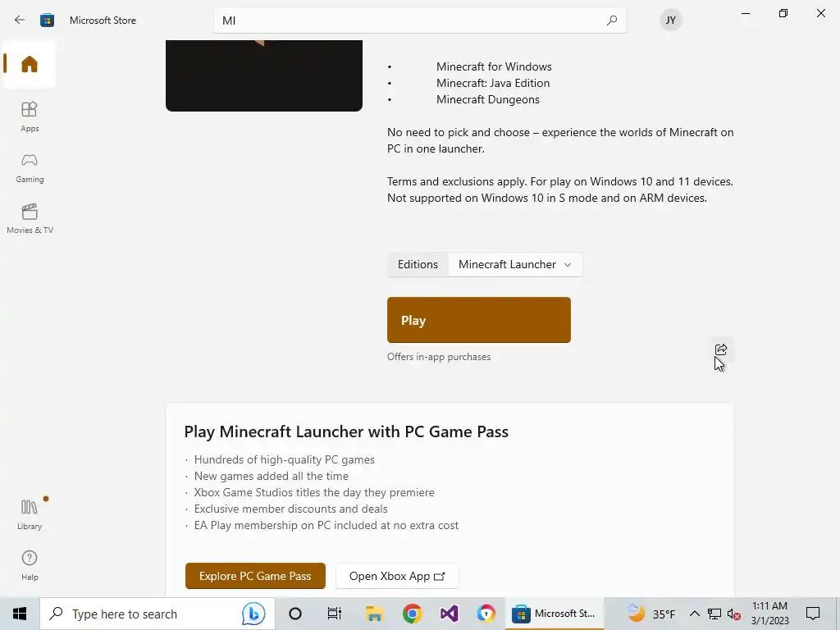Viewport: 840px width, 630px height.
Task: Click the muted volume tray icon
Action: 733,614
